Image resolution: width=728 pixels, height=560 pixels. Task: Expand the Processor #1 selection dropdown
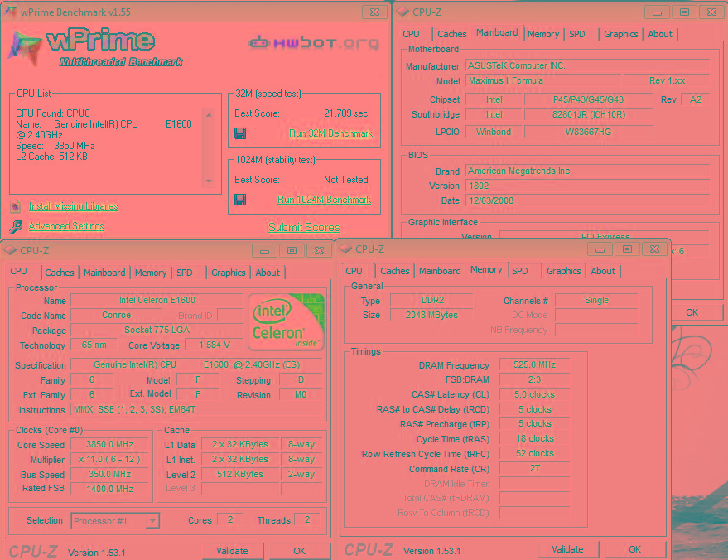click(152, 521)
